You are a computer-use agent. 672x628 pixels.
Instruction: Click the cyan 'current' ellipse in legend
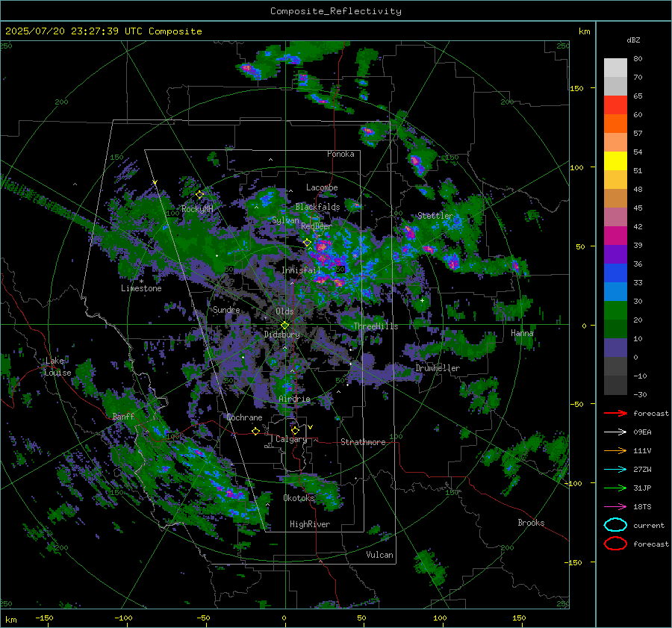tap(615, 525)
